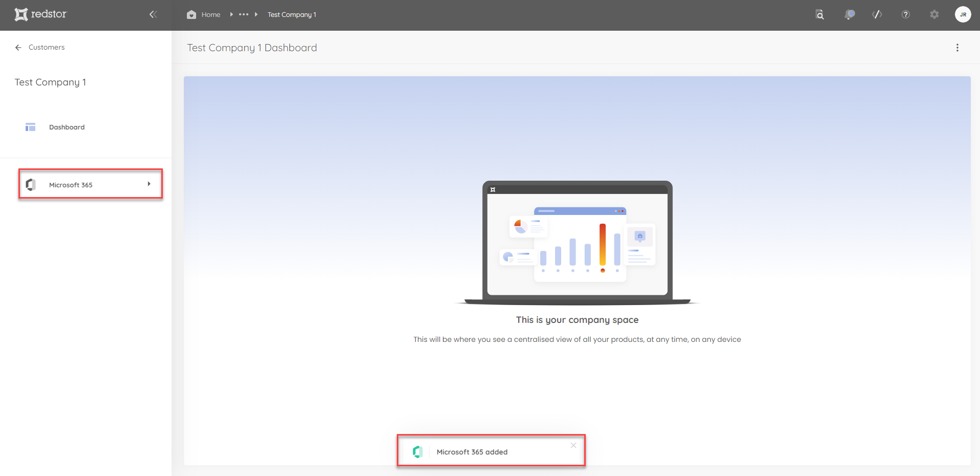The image size is (980, 476).
Task: Click 'This is your company space' heading
Action: (577, 320)
